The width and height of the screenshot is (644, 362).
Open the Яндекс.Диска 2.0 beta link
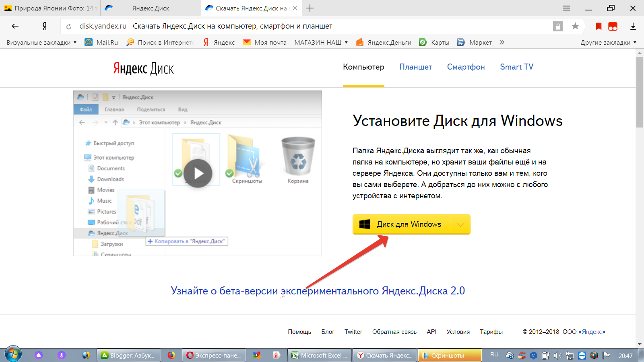point(318,290)
